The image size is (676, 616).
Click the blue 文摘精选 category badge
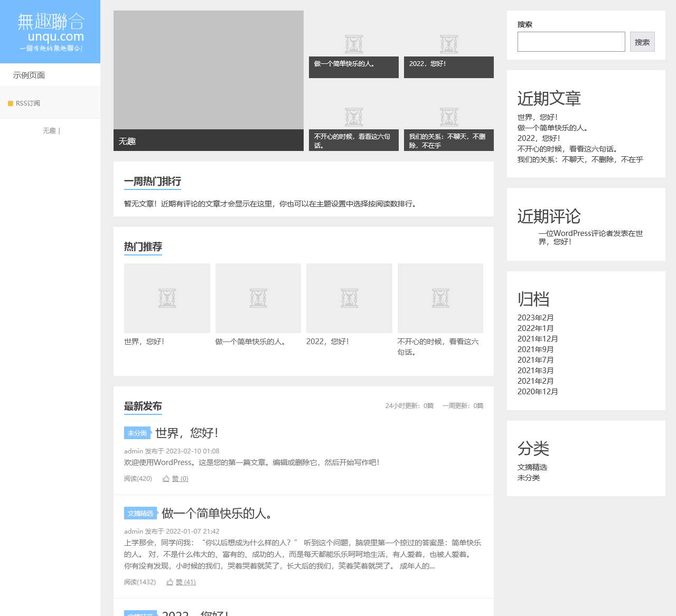140,513
